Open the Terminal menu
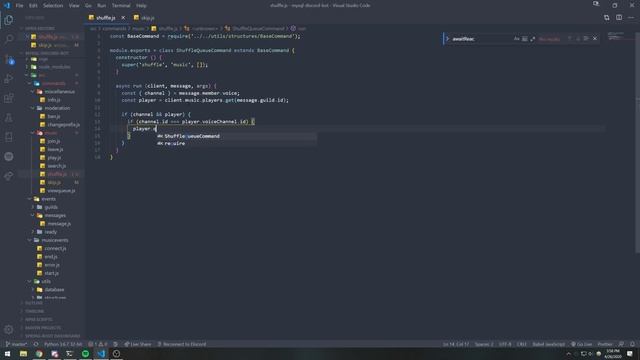This screenshot has width=640, height=360. (121, 6)
